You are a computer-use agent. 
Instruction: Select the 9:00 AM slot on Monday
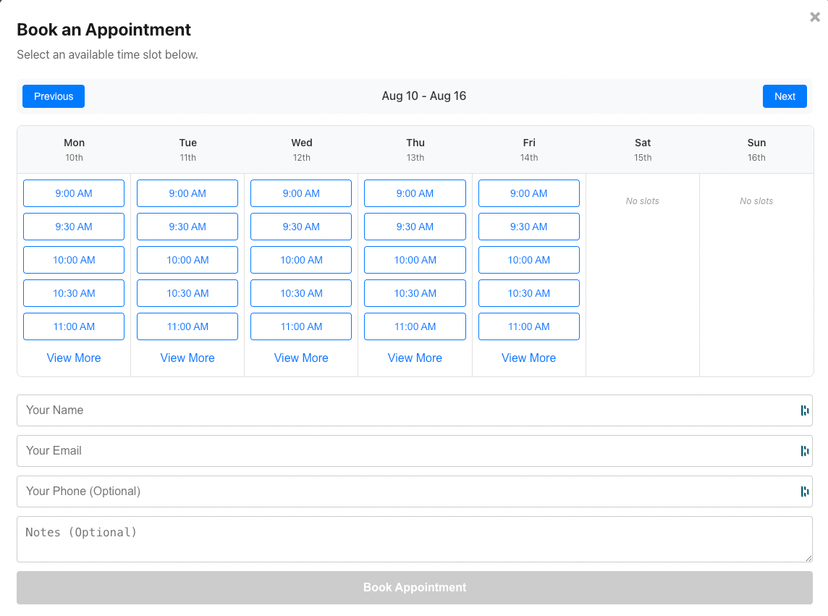click(x=73, y=193)
